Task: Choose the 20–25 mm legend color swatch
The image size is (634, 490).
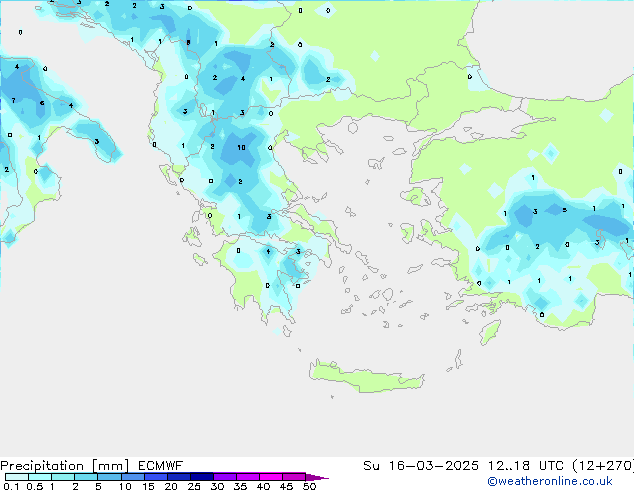Action: (178, 477)
